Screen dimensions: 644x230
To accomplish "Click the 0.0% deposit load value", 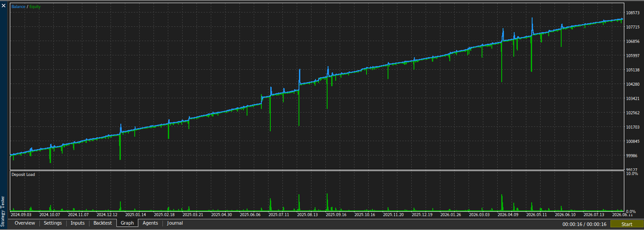I will tap(632, 211).
